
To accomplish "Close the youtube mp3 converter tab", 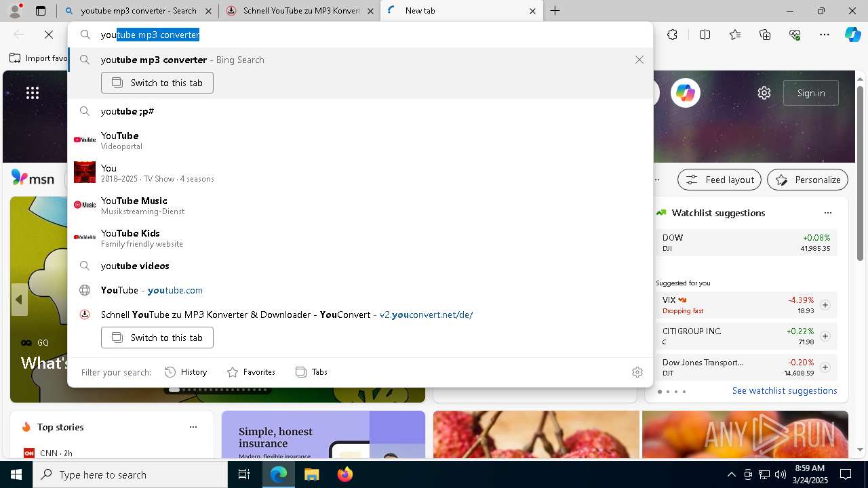I will point(208,11).
